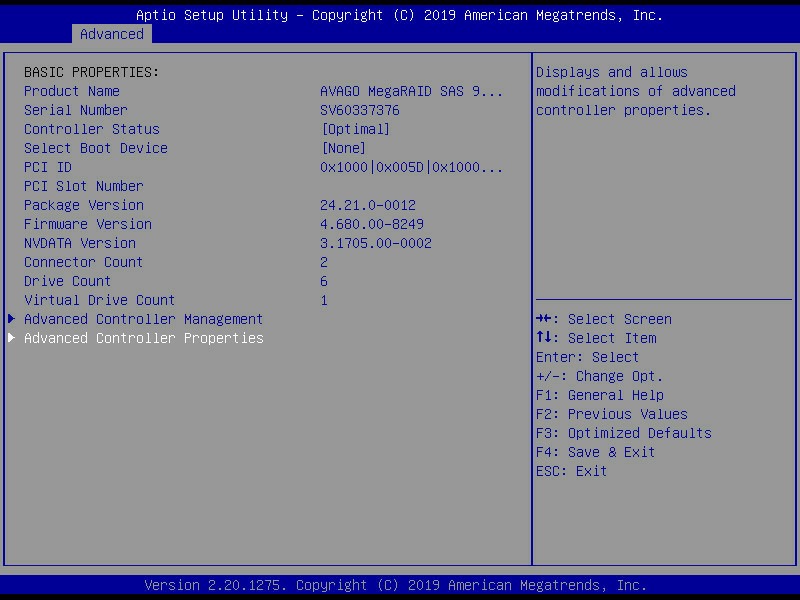Click Enter: Select help line
The width and height of the screenshot is (800, 600).
click(588, 357)
